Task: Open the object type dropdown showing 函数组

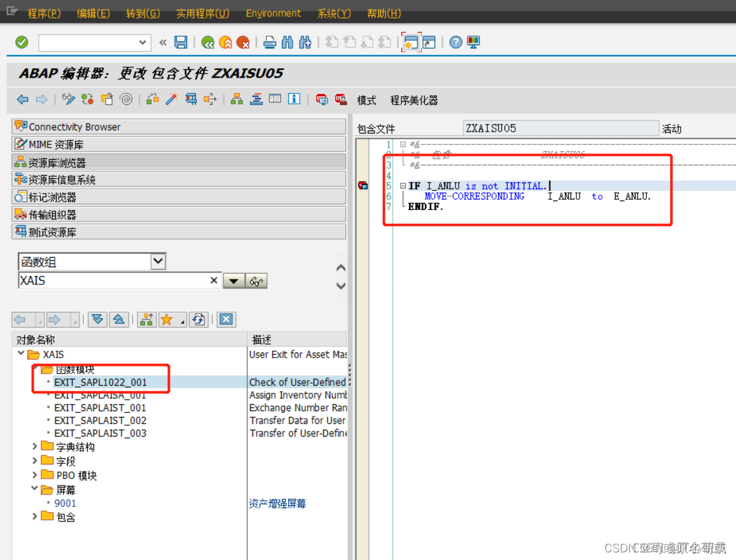Action: (x=157, y=261)
